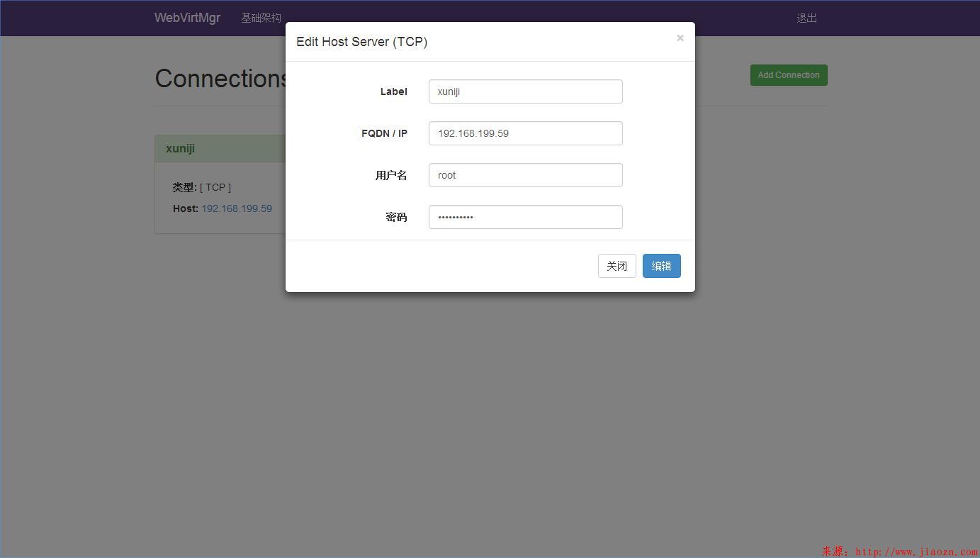Focus the FQDN / IP address field
The width and height of the screenshot is (980, 558).
(525, 133)
